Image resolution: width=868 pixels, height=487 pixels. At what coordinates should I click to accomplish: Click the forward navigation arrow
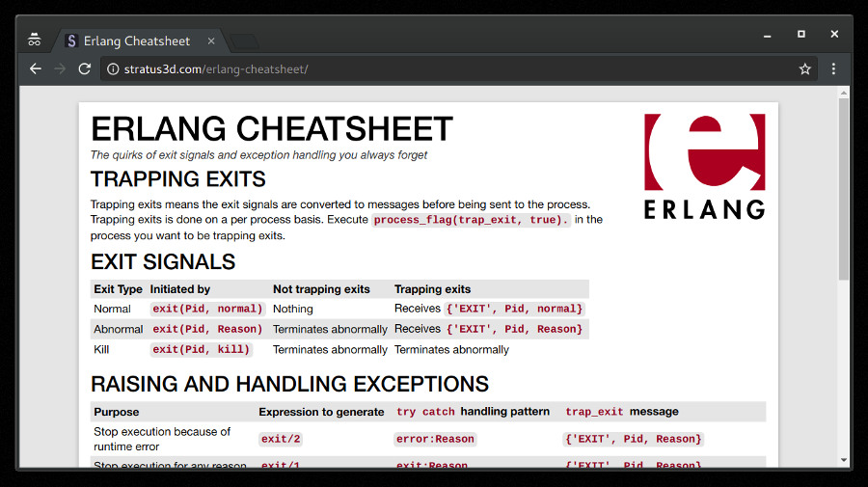click(60, 69)
